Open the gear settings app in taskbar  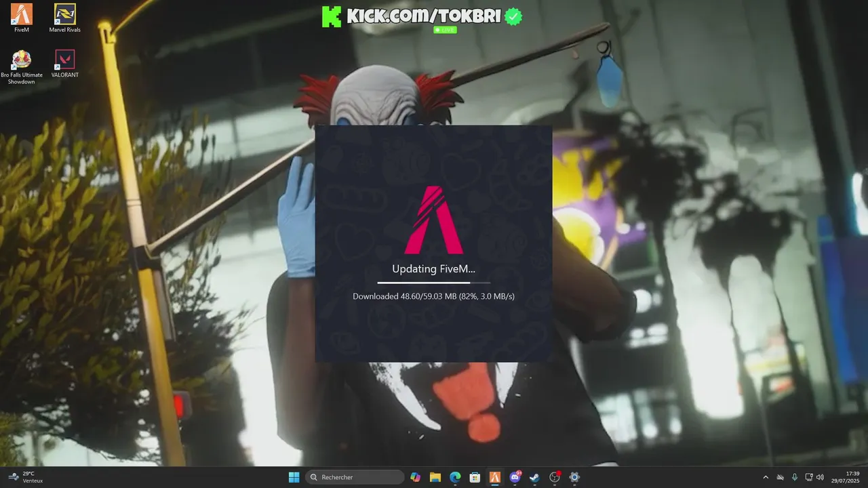pos(574,477)
